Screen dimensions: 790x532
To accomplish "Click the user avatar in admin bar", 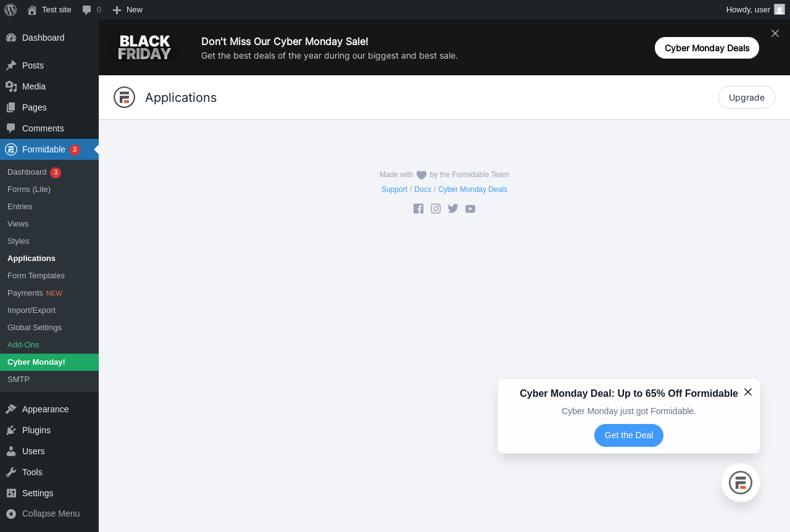I will coord(780,10).
